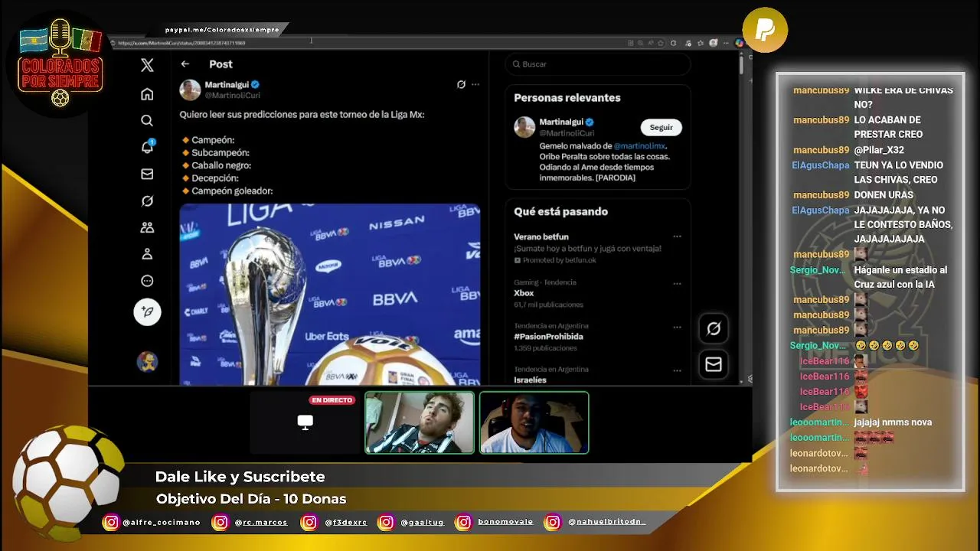Open Notifications bell in sidebar

pyautogui.click(x=148, y=147)
